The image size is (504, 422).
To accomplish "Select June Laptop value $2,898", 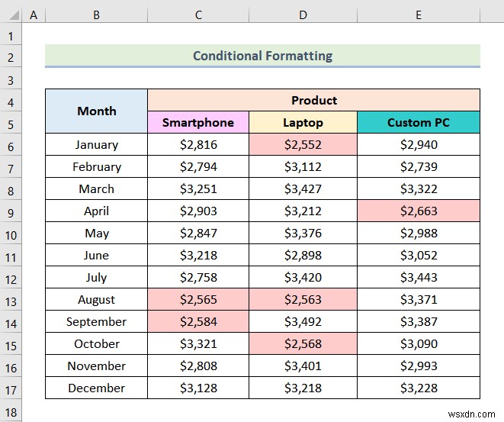I will (303, 255).
